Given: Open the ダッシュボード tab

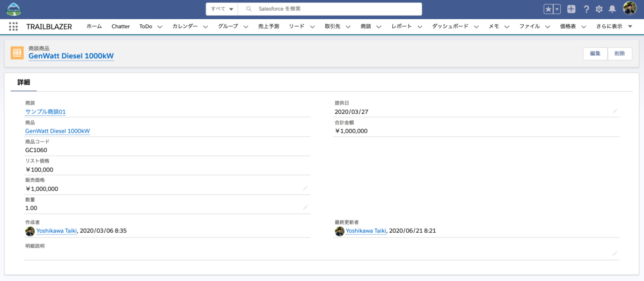Looking at the screenshot, I should pos(450,26).
